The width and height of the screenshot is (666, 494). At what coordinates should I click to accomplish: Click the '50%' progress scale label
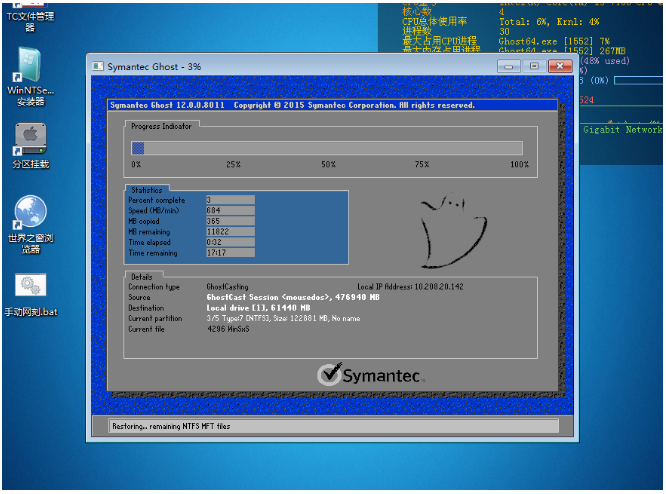point(328,164)
